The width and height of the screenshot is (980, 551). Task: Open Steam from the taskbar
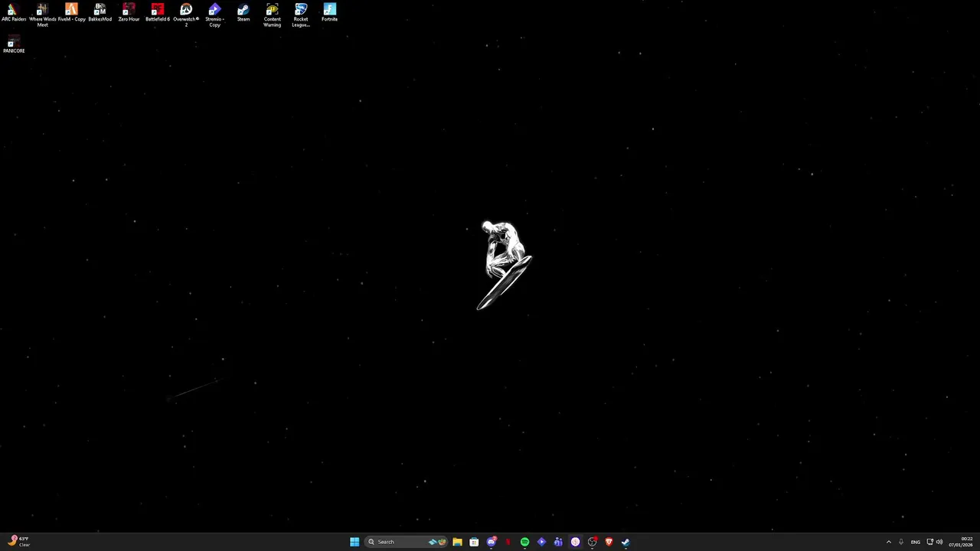tap(626, 542)
